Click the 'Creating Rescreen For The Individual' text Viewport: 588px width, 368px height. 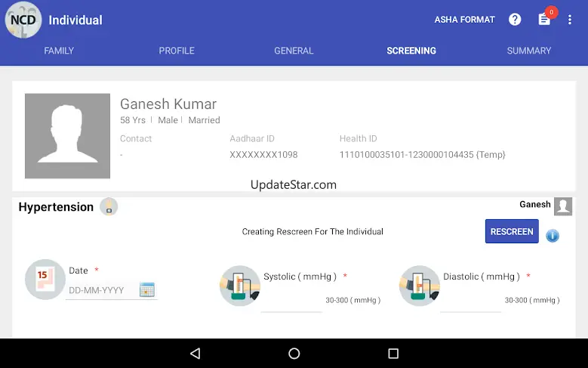coord(312,232)
